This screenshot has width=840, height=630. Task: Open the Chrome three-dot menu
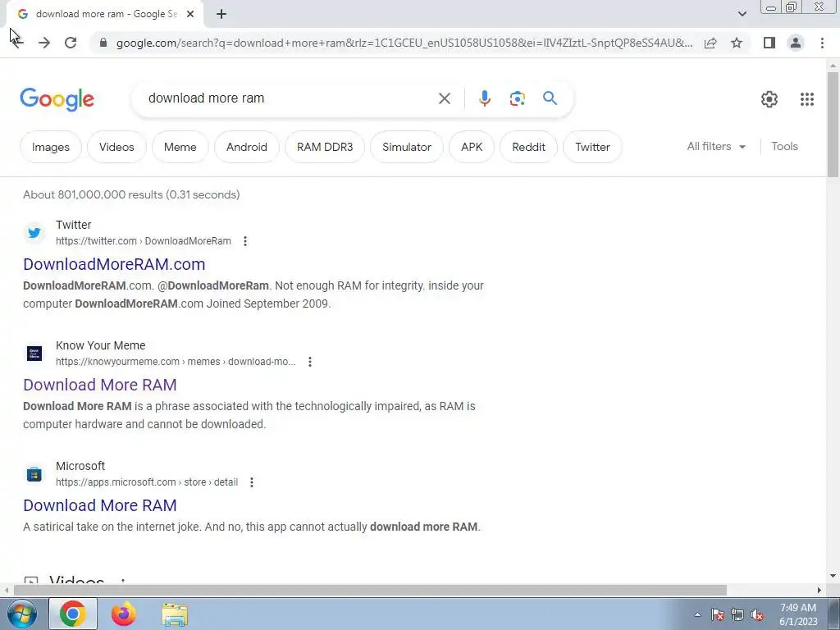pos(822,43)
